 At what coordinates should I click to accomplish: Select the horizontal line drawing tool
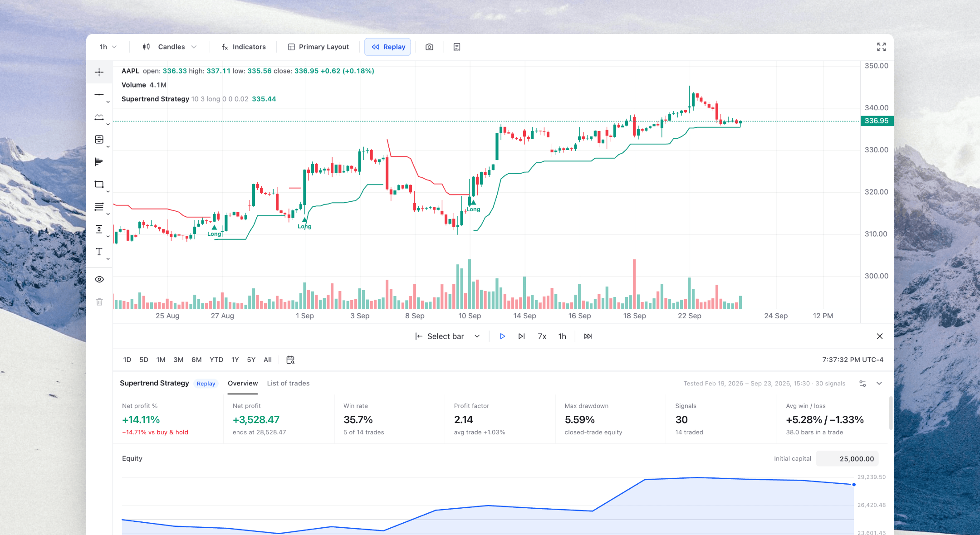click(99, 94)
